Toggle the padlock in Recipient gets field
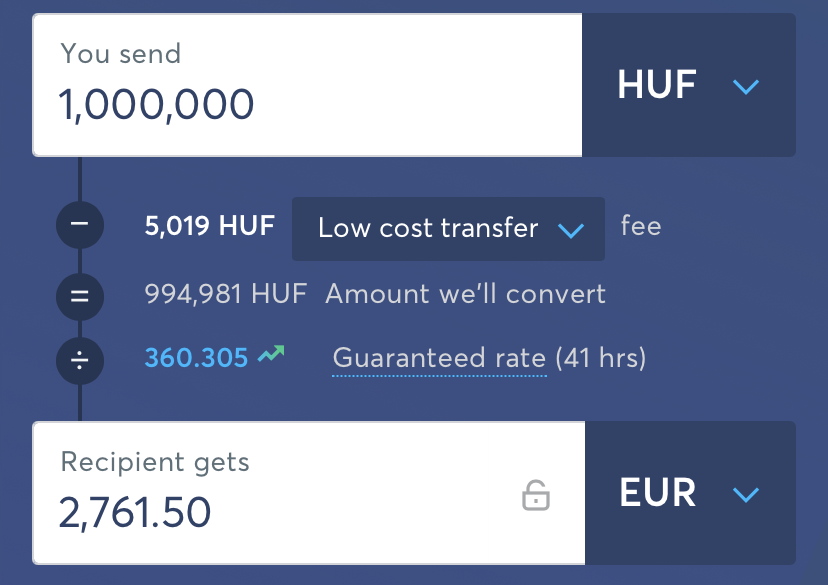The height and width of the screenshot is (585, 828). point(535,495)
